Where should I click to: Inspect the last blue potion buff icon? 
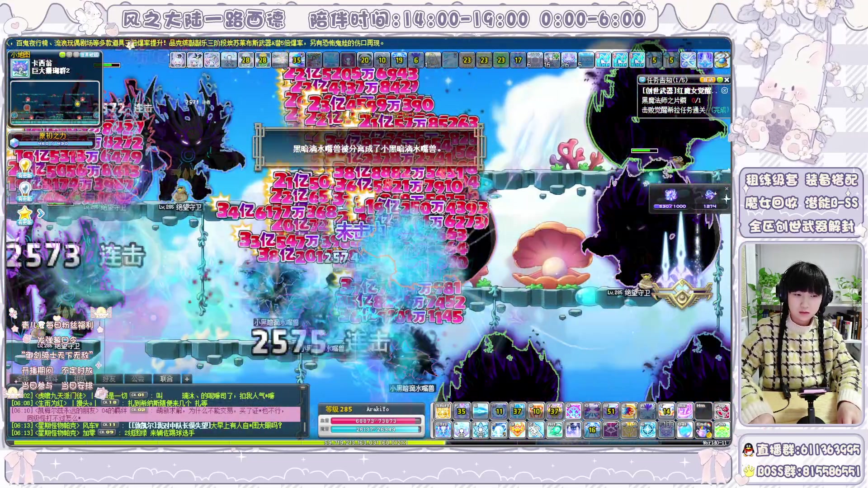point(722,60)
